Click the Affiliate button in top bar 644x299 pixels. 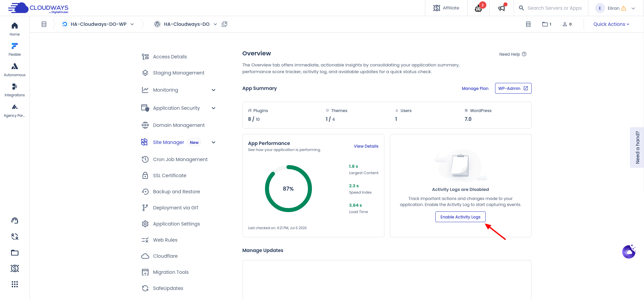[x=446, y=8]
